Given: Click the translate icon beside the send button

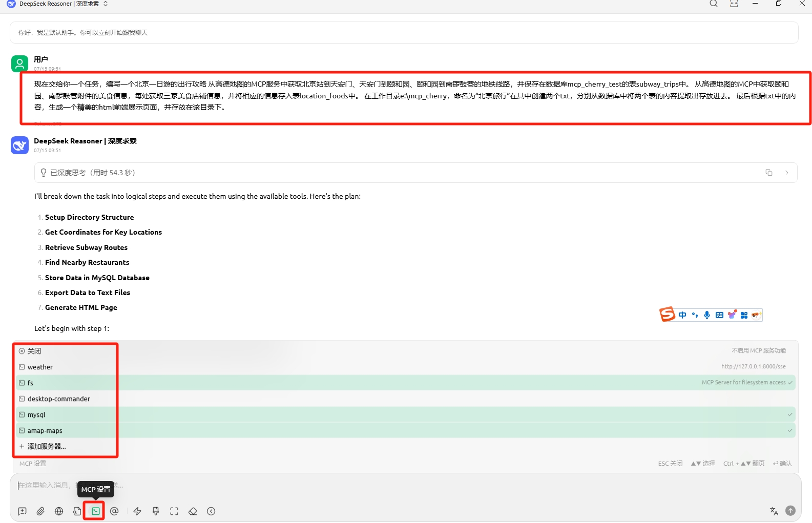Looking at the screenshot, I should click(774, 511).
